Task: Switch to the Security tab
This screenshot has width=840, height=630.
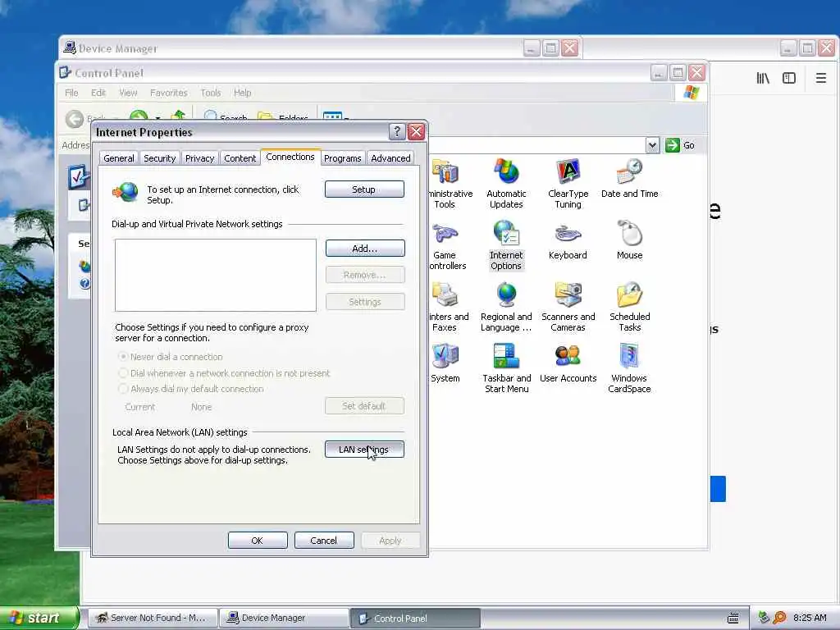Action: pos(160,158)
